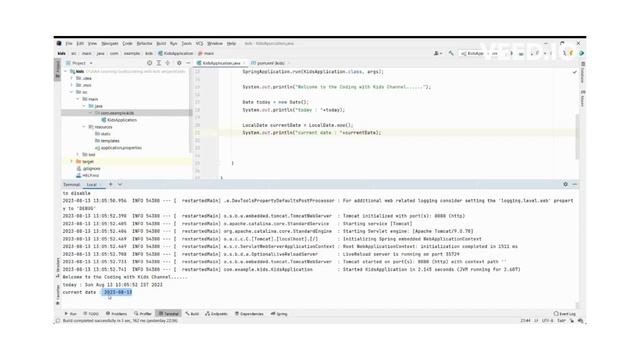
Task: Open the Database side tool window
Action: tap(583, 72)
